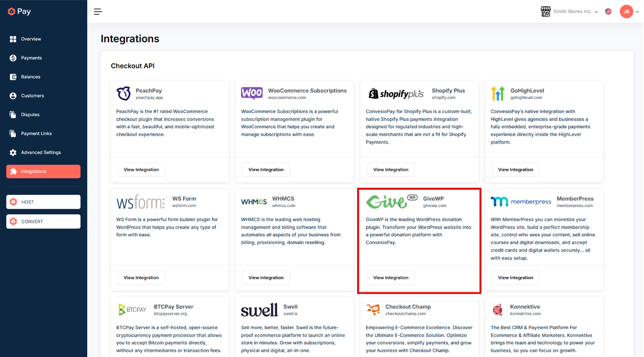Switch to the CONVERT product button
The height and width of the screenshot is (357, 644).
[x=43, y=221]
